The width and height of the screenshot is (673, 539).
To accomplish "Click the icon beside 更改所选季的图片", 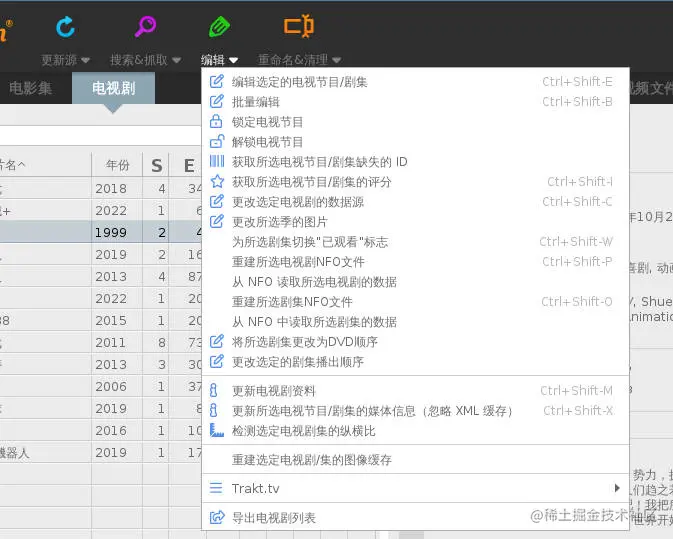I will point(217,221).
